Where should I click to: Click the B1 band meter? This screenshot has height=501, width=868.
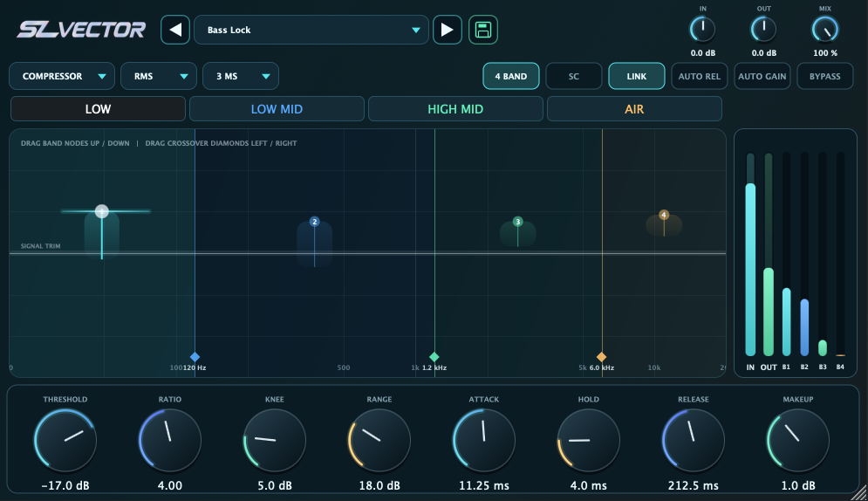point(787,255)
